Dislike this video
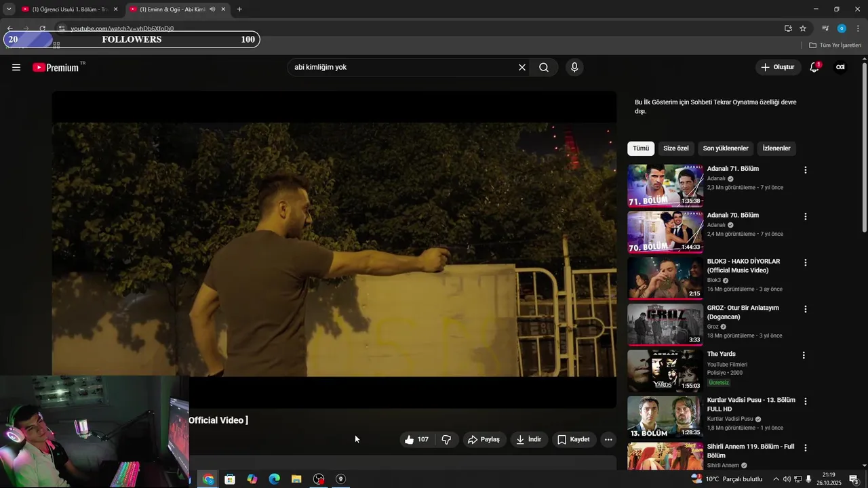868x488 pixels. 446,439
